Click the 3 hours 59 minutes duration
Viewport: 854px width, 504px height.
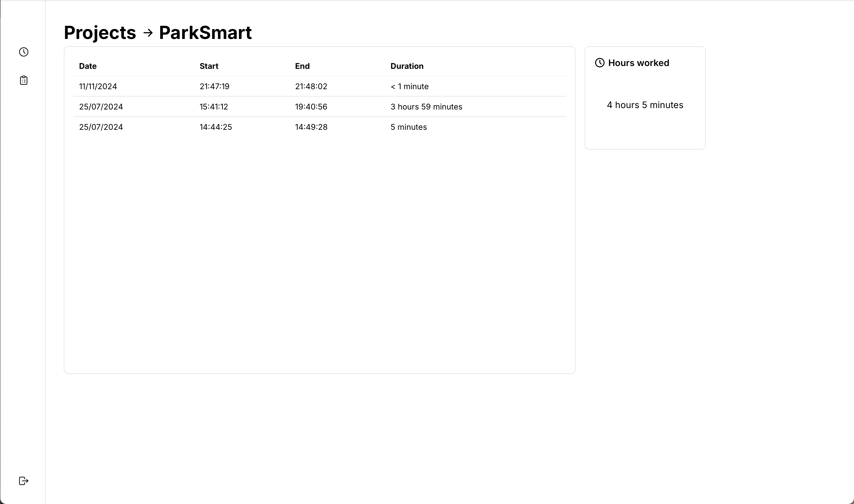tap(426, 107)
